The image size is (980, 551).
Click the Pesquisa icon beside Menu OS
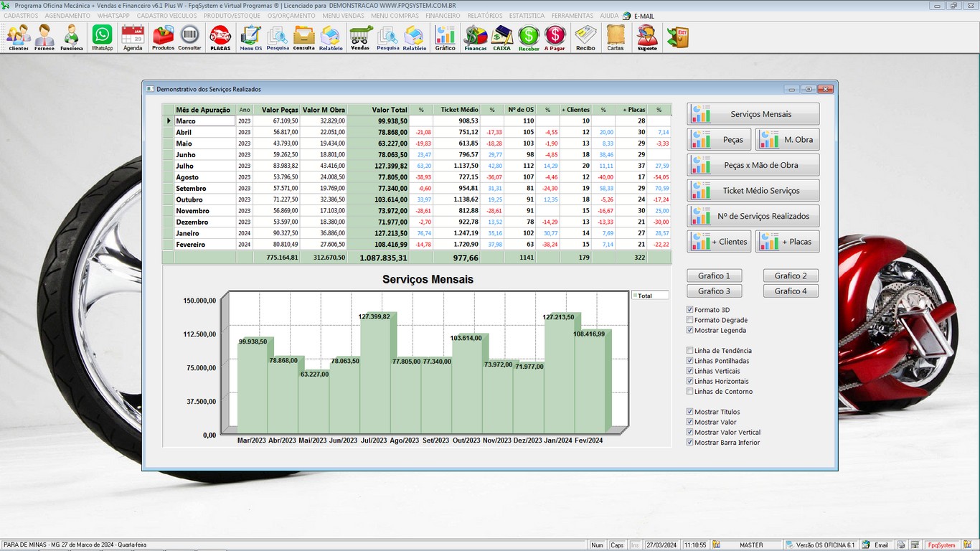coord(278,37)
